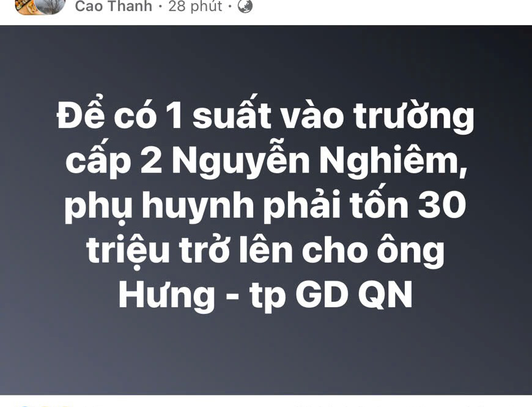Click the word "suất" in the post

tap(232, 112)
